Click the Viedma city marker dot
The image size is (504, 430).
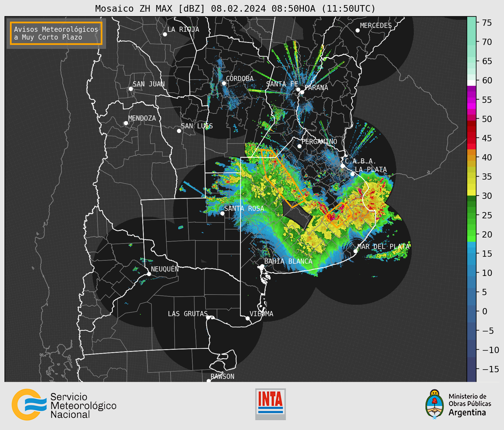(x=248, y=318)
